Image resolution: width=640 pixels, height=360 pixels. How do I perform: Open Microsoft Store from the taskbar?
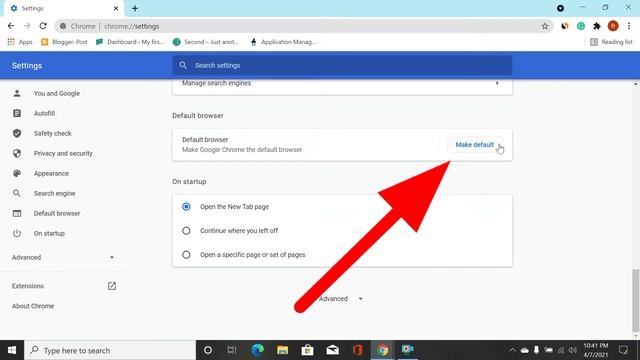307,350
